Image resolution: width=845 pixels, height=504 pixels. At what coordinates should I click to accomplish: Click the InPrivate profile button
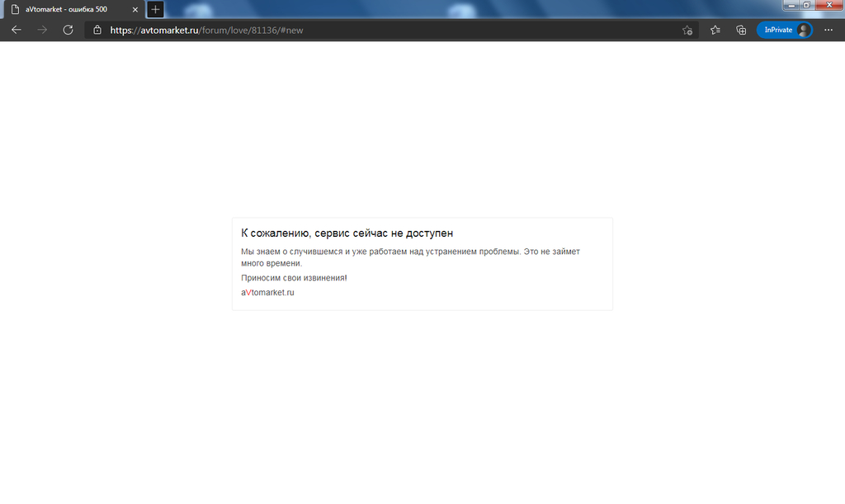pos(785,31)
